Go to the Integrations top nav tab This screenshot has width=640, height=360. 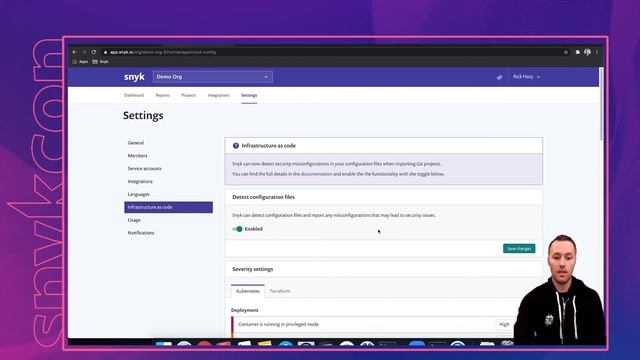pos(218,95)
